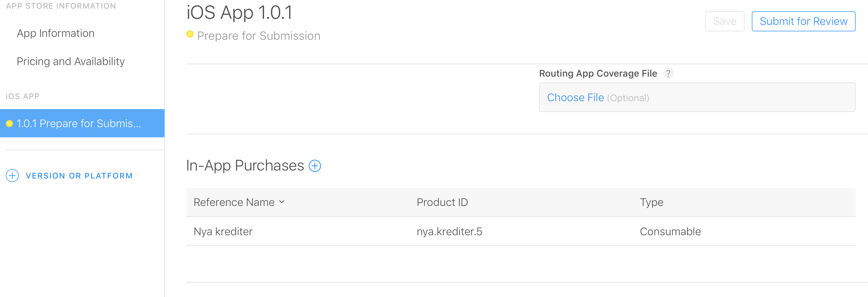Open the Nya krediter purchase row

(x=521, y=231)
